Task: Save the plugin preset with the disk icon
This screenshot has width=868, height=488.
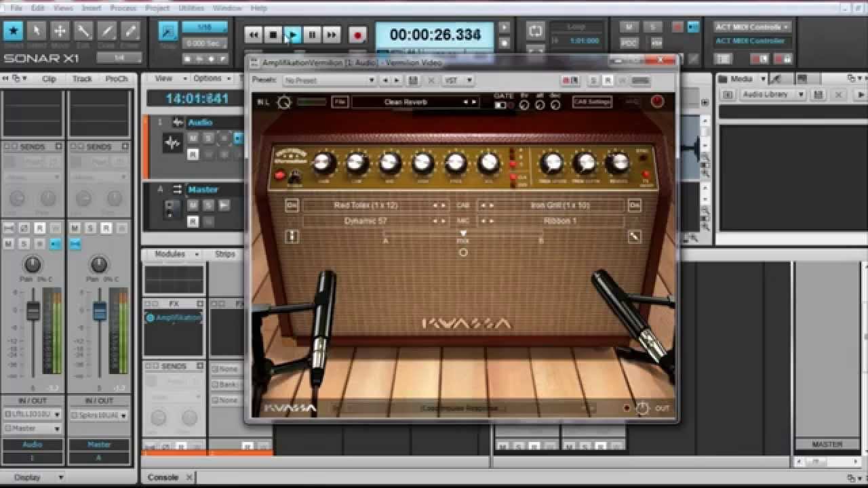Action: (413, 81)
